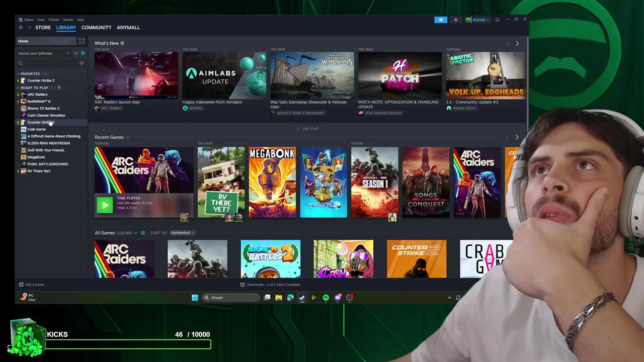Show next What's New items with right arrow

(517, 43)
